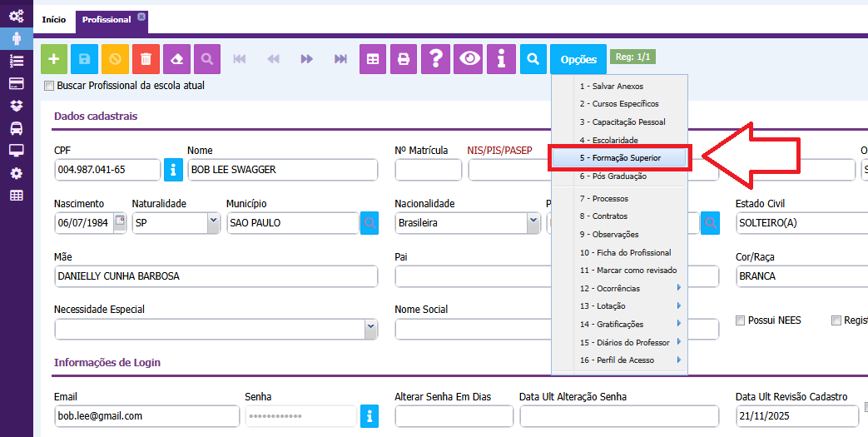Click the info icon next to CPF field

click(172, 170)
